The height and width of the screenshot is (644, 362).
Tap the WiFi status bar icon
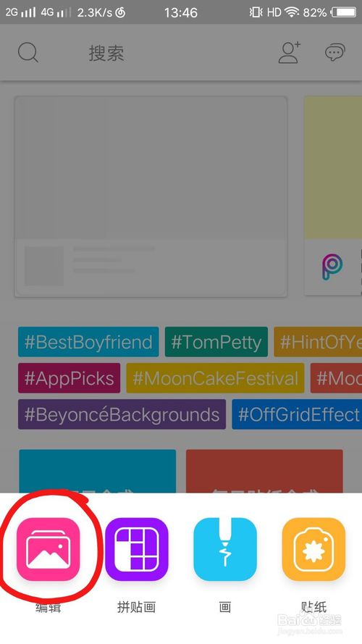click(292, 12)
